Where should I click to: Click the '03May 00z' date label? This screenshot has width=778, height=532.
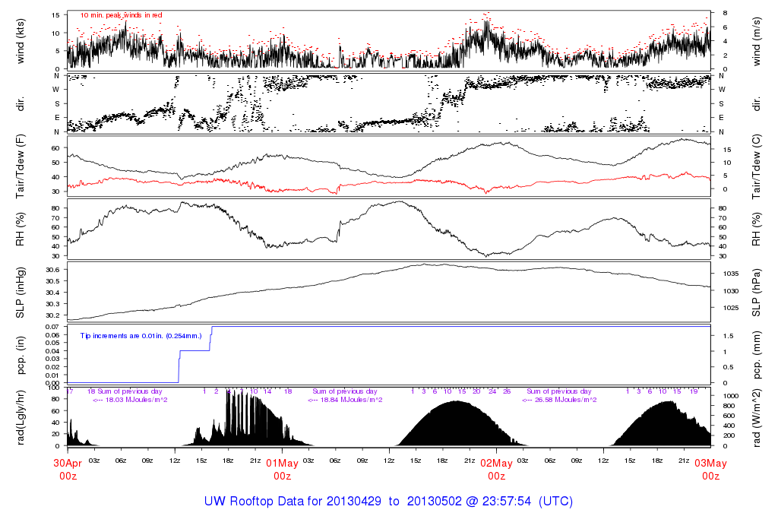710,470
